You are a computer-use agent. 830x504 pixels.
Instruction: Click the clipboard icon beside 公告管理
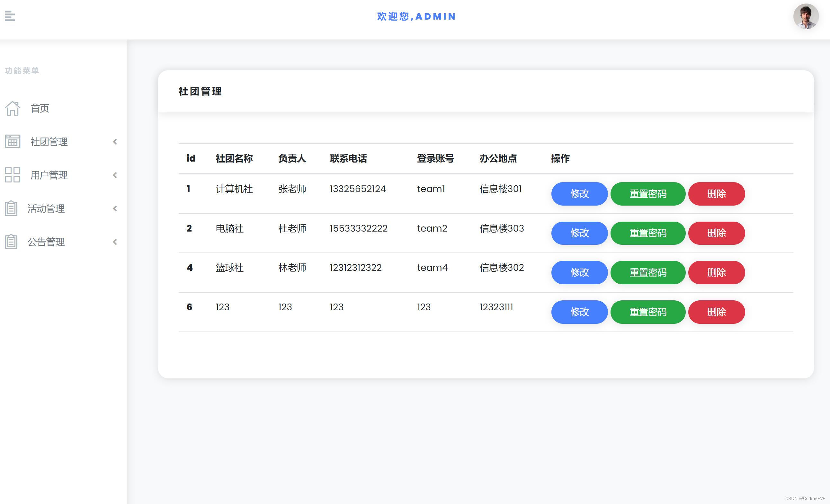(x=11, y=242)
